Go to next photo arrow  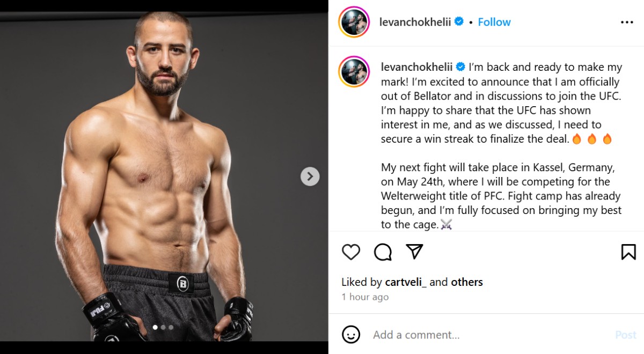tap(310, 176)
